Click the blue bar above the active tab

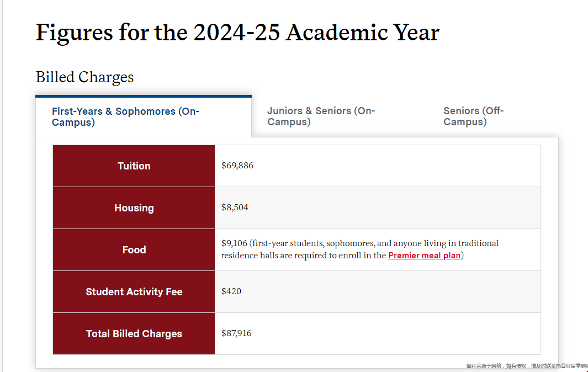pos(144,97)
